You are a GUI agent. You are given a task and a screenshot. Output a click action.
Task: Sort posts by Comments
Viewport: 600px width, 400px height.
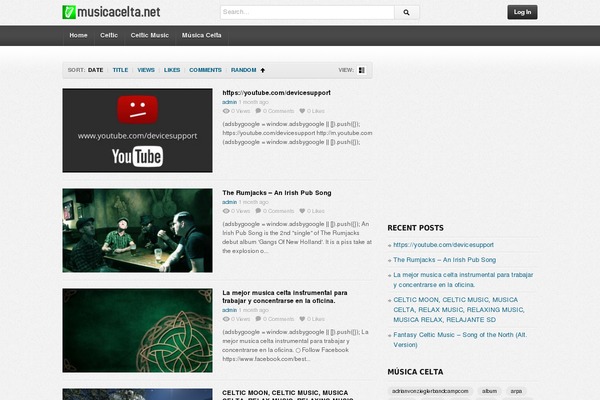pyautogui.click(x=205, y=70)
